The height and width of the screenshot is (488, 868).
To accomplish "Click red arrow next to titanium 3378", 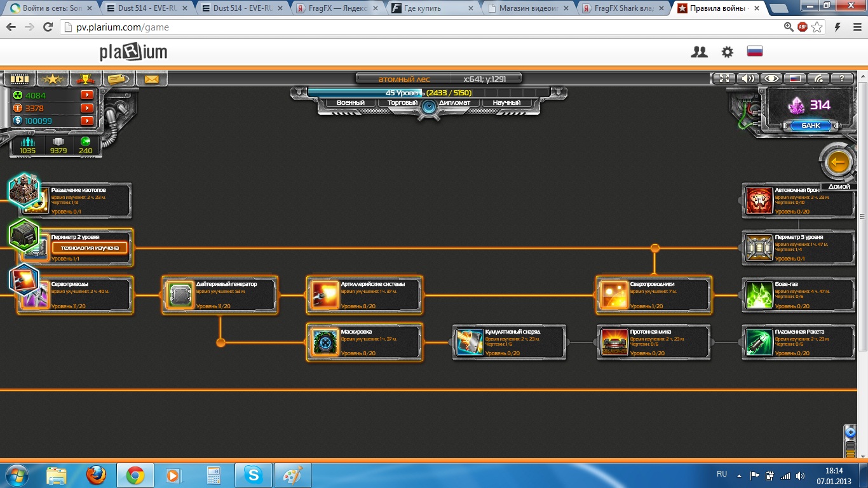I will coord(87,108).
